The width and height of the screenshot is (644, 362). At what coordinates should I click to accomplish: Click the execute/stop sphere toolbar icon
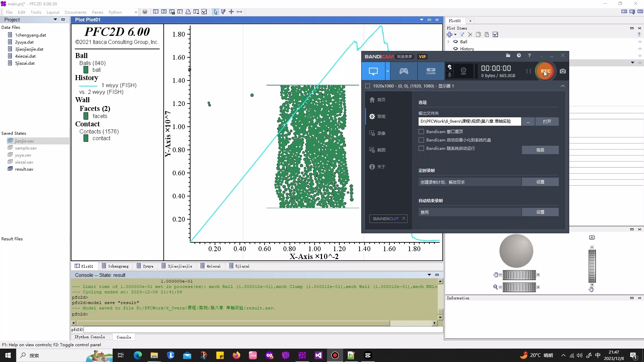click(x=145, y=12)
